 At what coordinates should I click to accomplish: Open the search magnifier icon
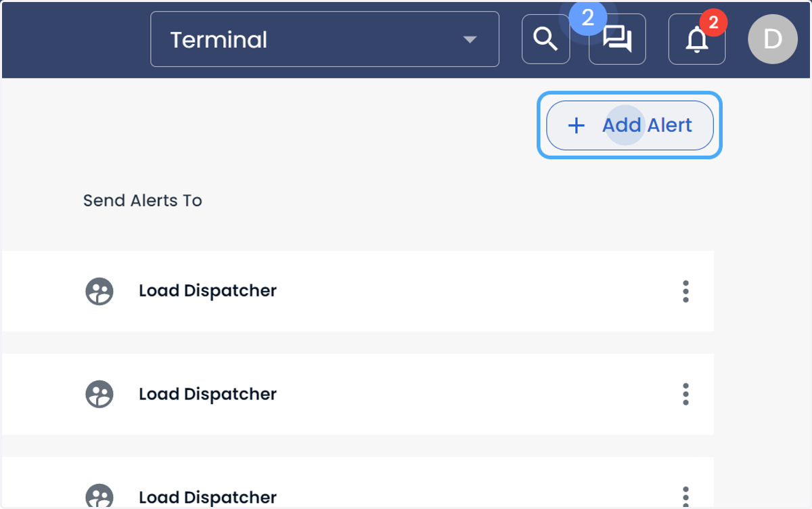click(x=545, y=39)
